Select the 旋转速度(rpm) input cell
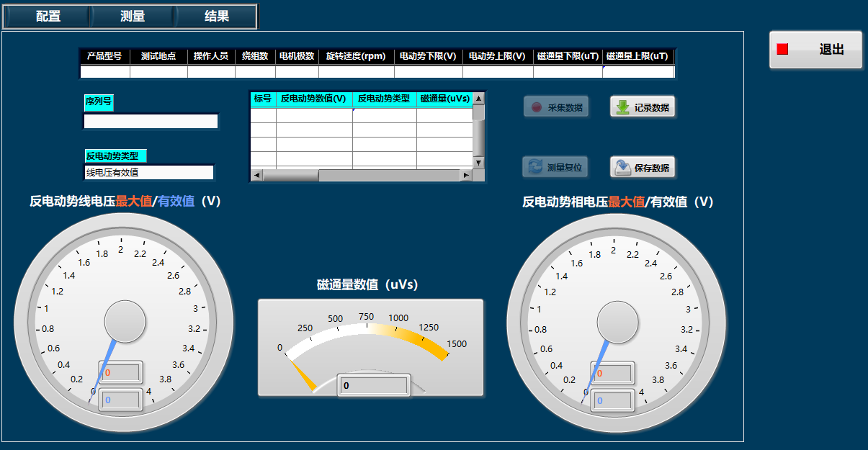 356,71
